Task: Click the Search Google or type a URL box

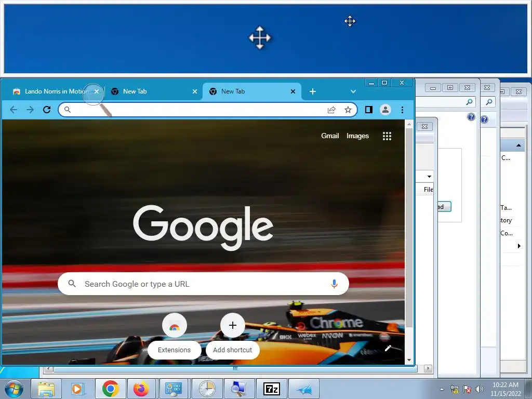Action: click(204, 284)
